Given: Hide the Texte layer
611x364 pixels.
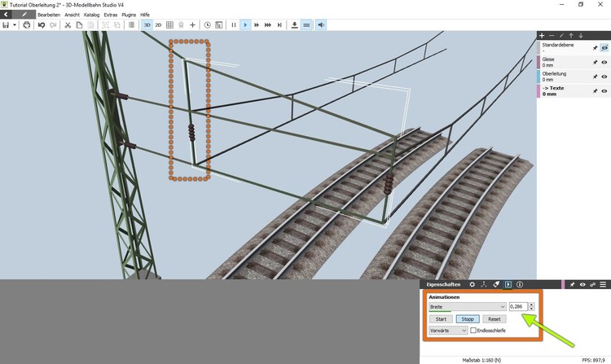Looking at the screenshot, I should click(x=604, y=91).
